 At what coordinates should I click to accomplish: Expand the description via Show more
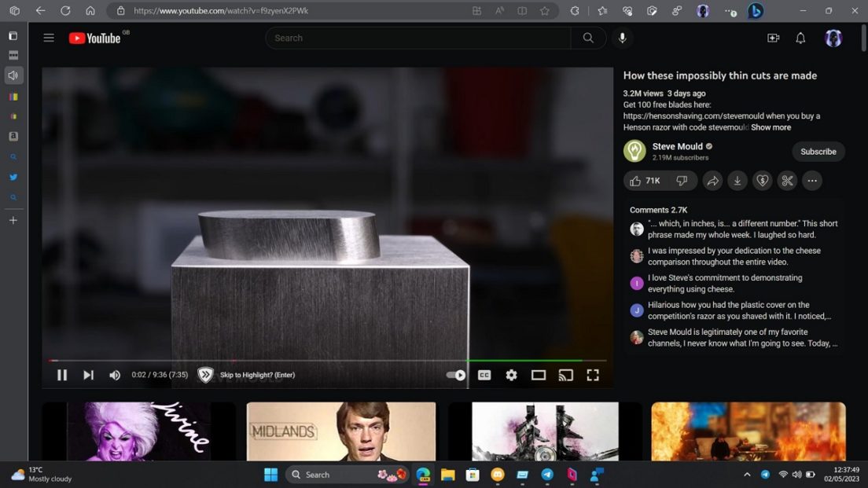pos(771,127)
